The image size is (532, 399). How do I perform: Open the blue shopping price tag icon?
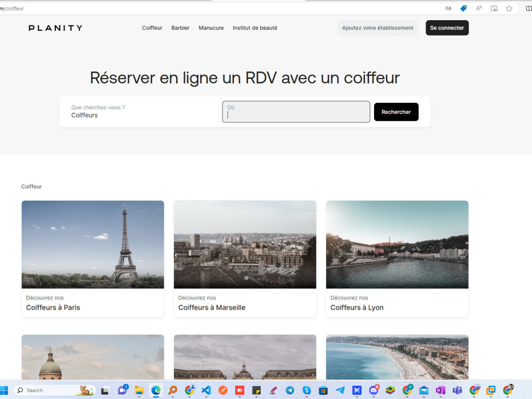(463, 9)
